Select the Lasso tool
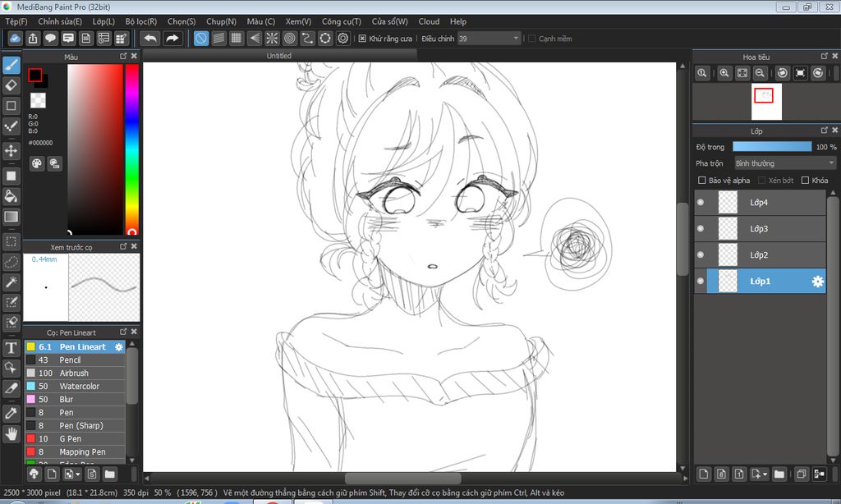Viewport: 841px width, 504px height. pos(11,262)
